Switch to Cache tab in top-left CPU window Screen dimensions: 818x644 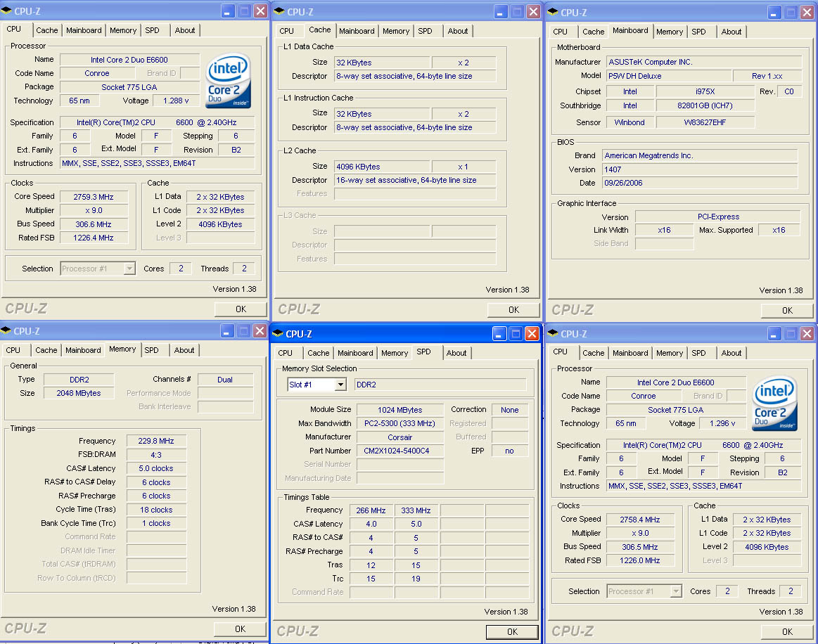(x=47, y=30)
